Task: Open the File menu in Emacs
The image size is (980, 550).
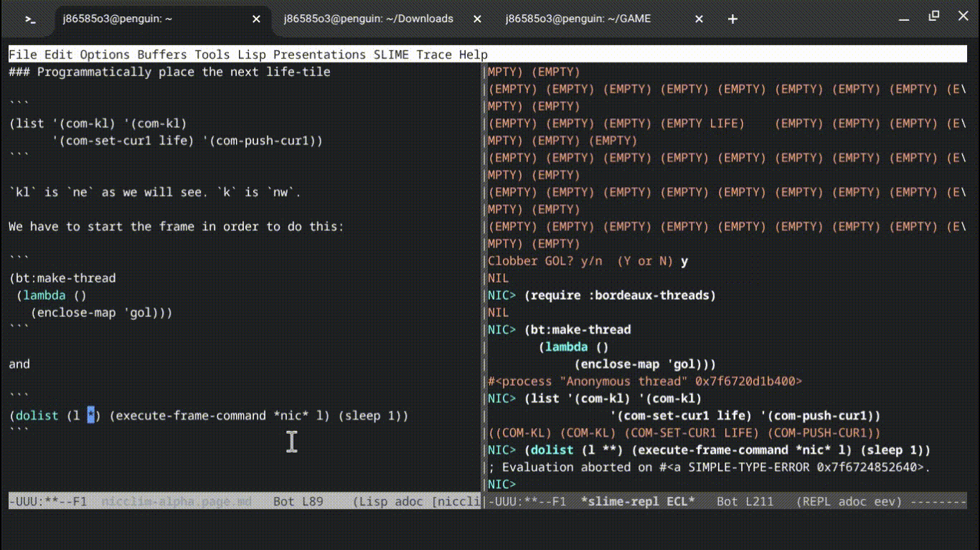Action: point(22,54)
